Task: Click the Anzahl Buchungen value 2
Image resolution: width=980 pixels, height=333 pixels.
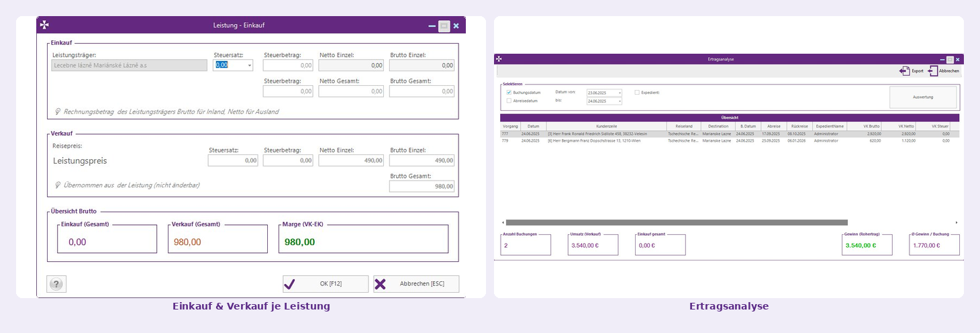Action: [x=506, y=246]
